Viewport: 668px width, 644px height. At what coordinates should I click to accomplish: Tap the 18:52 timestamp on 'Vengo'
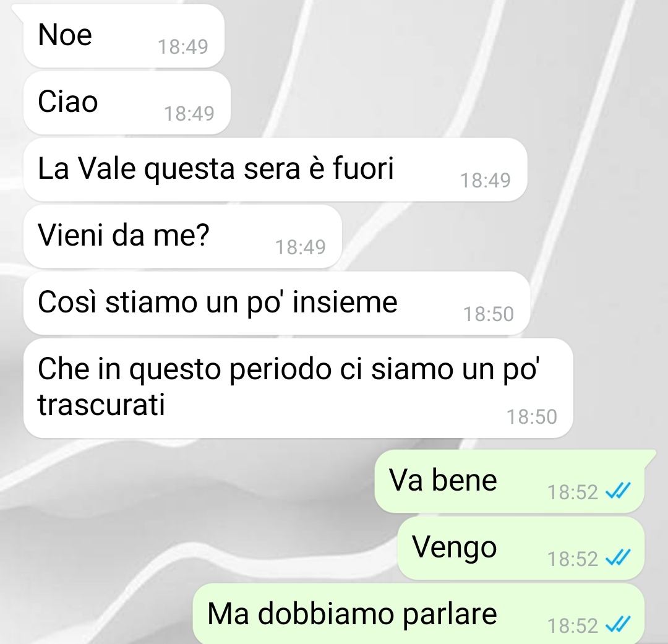tap(573, 559)
